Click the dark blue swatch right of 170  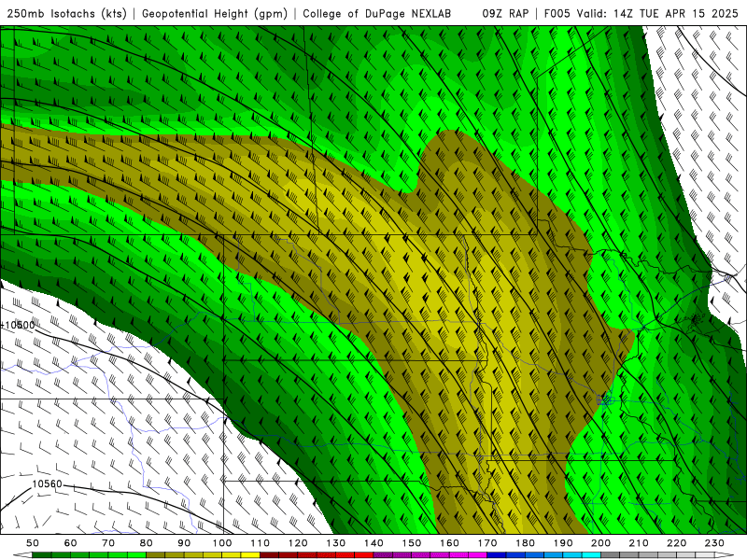(496, 554)
